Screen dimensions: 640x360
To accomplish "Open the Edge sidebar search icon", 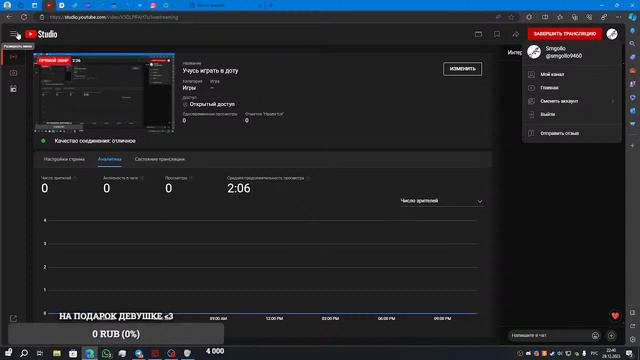I will (x=632, y=43).
